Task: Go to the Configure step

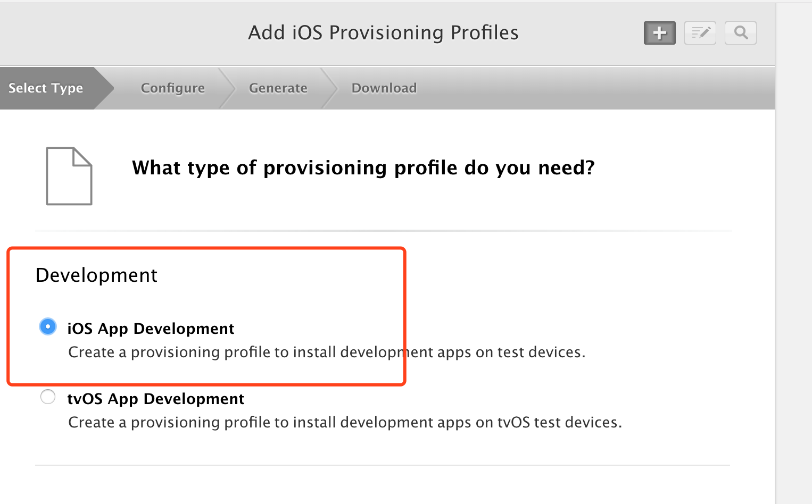Action: tap(173, 88)
